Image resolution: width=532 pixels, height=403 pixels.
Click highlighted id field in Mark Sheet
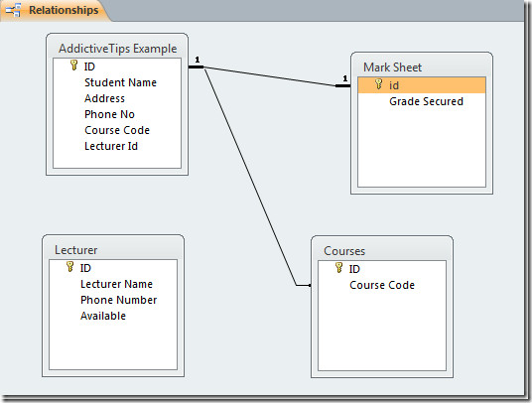click(x=422, y=85)
